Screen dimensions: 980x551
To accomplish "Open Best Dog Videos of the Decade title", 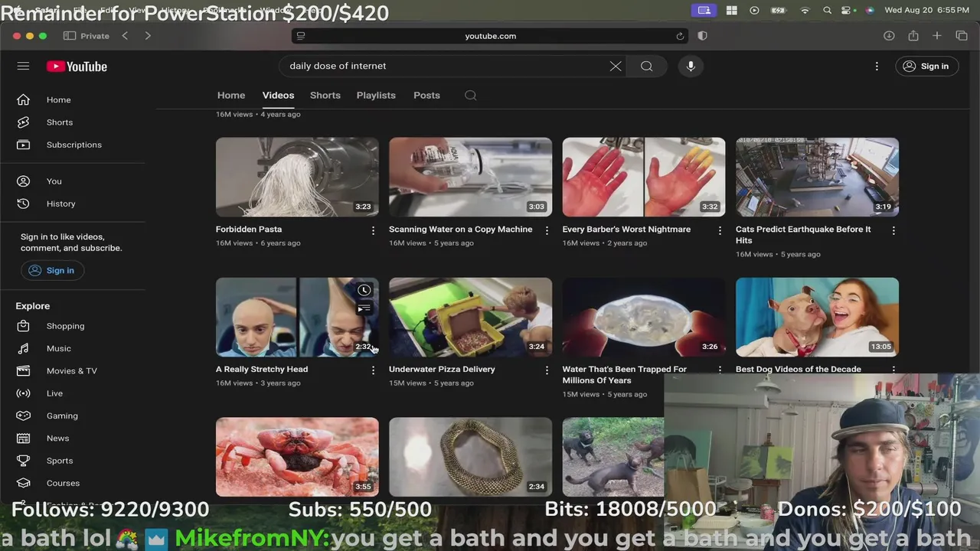I will pyautogui.click(x=799, y=370).
